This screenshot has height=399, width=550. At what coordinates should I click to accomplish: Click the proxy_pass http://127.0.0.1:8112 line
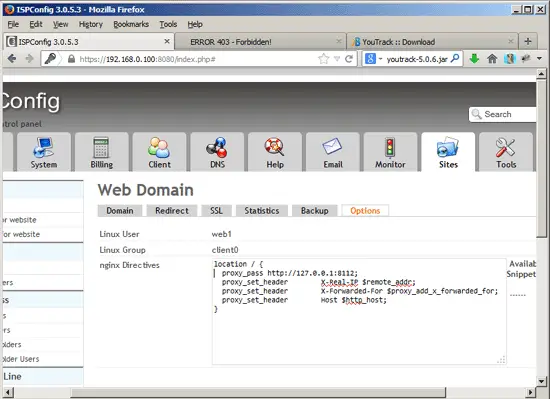point(290,273)
